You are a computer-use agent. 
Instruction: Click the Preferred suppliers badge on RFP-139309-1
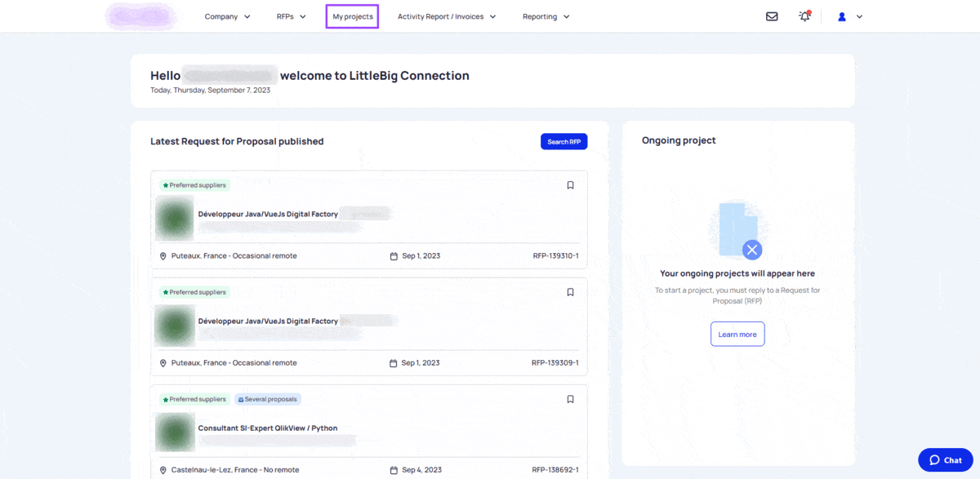tap(194, 292)
